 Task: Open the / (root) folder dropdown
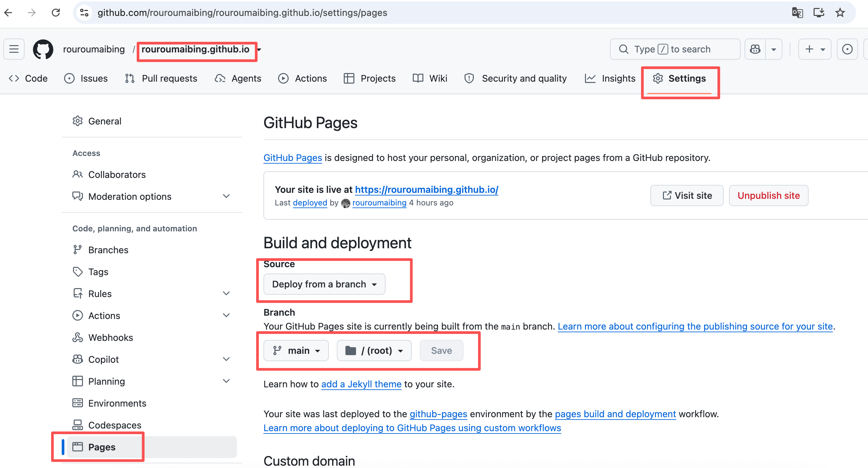(x=374, y=351)
